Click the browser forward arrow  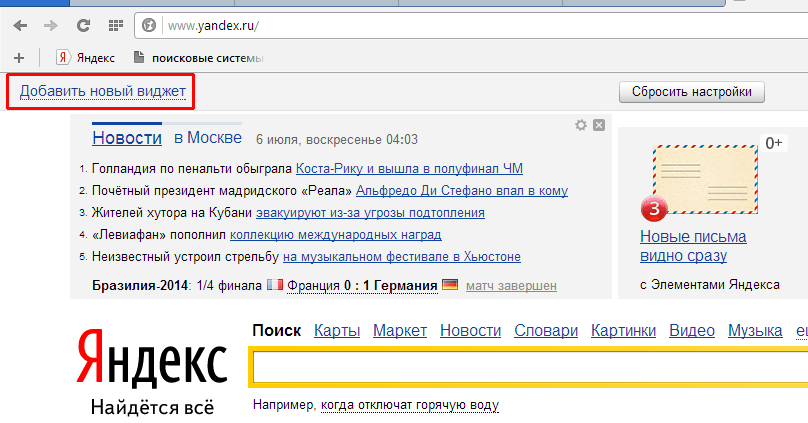point(50,25)
